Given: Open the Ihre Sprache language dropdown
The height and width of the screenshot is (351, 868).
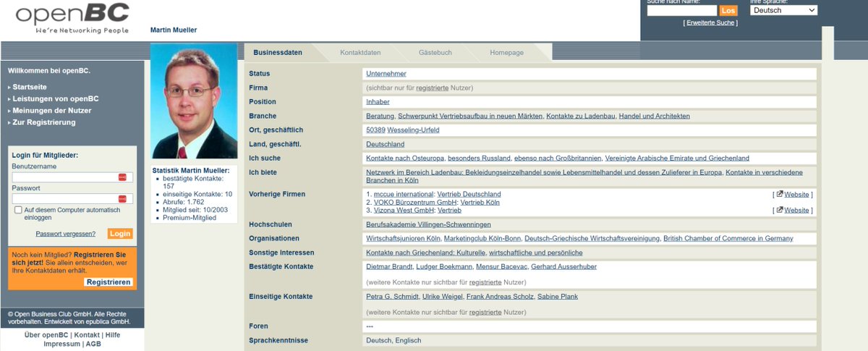Looking at the screenshot, I should pos(783,10).
